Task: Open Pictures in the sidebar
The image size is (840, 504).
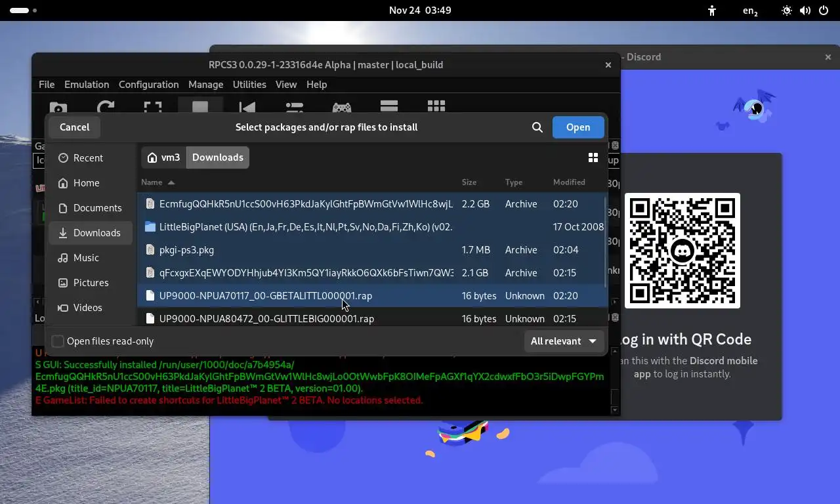Action: (89, 283)
